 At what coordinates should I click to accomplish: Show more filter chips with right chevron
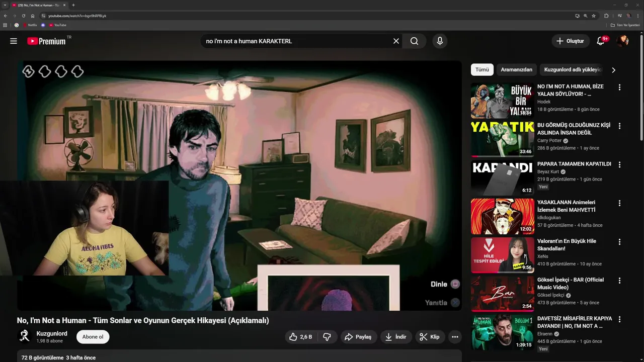[x=613, y=70]
